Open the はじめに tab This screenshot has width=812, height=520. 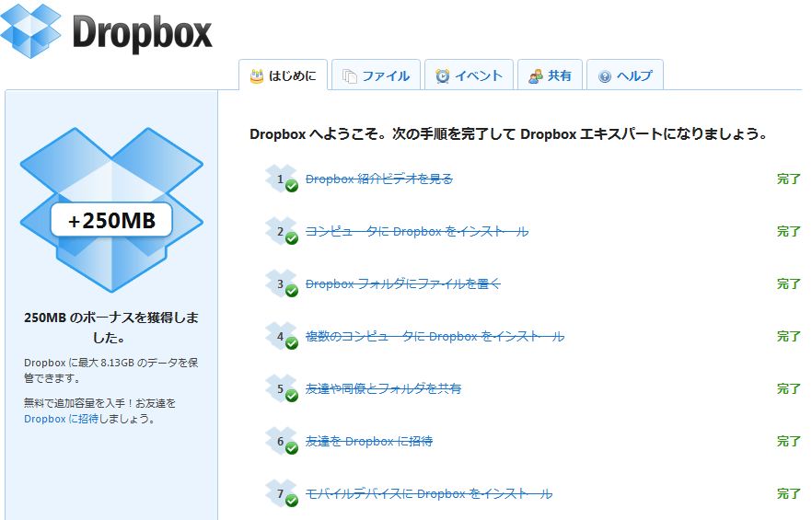[284, 75]
